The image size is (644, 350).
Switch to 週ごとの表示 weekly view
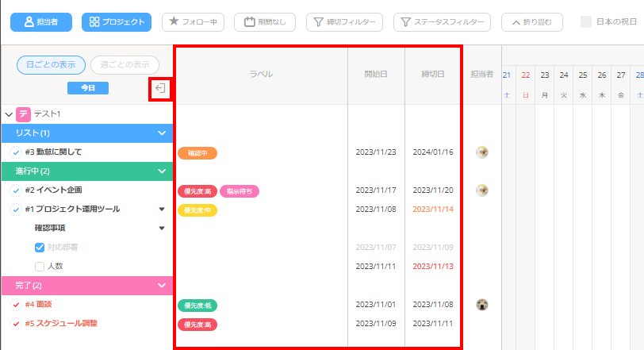point(125,65)
